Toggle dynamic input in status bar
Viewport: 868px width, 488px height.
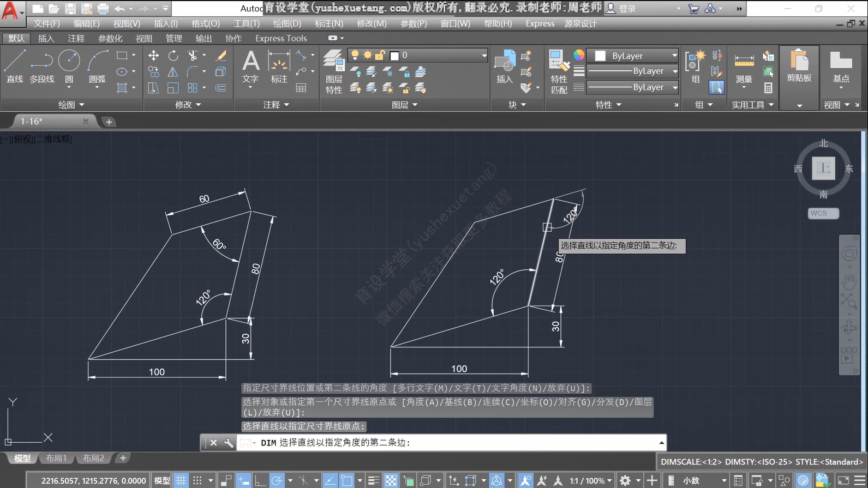click(243, 480)
